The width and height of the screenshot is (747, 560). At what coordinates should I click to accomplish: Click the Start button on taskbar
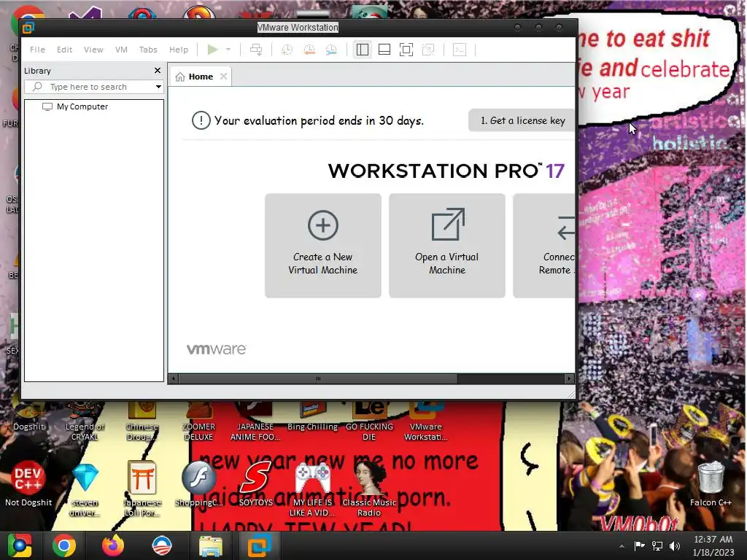pyautogui.click(x=20, y=545)
